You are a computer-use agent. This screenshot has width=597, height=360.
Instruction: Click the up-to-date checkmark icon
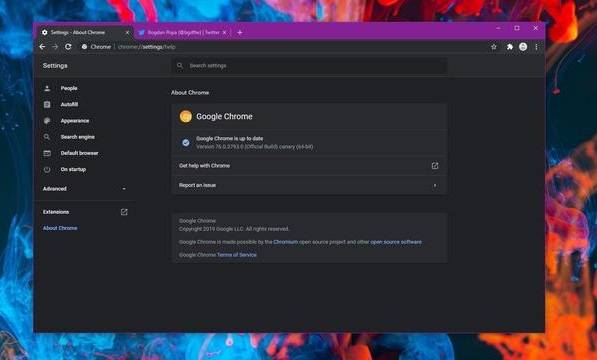pos(186,143)
